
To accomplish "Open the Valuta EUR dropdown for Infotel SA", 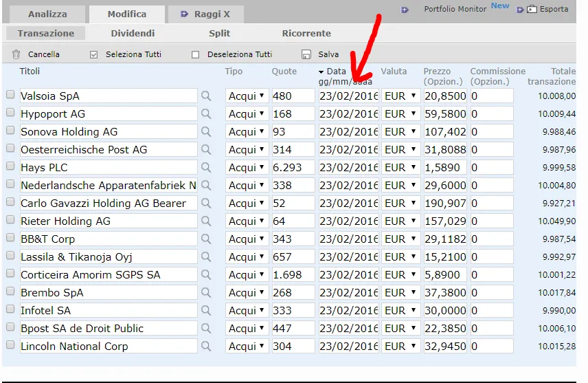I will coord(400,311).
